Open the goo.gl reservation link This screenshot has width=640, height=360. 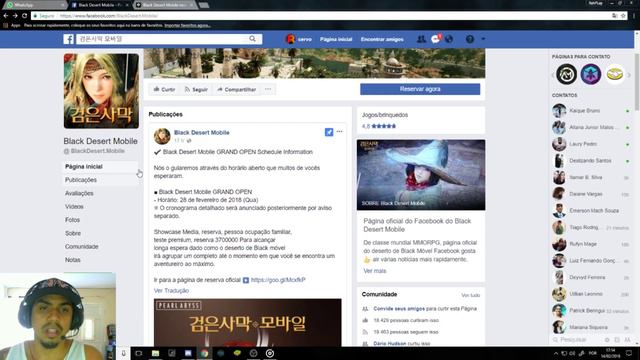(x=278, y=280)
